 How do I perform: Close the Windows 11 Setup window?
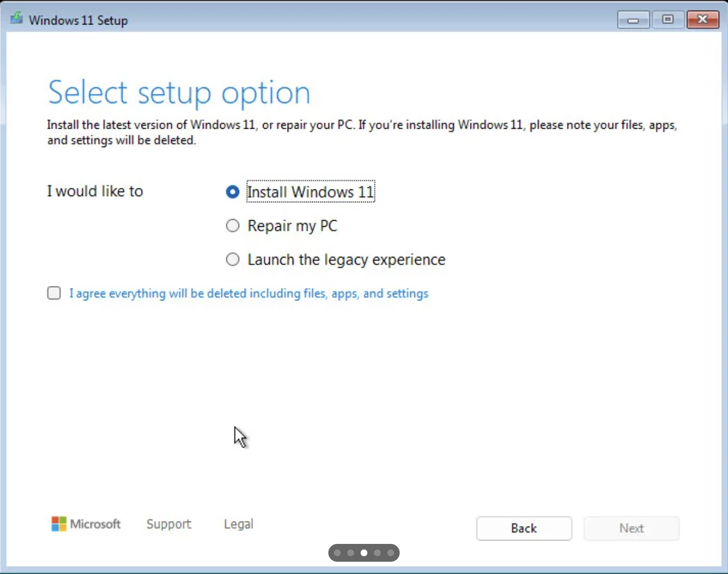(702, 20)
